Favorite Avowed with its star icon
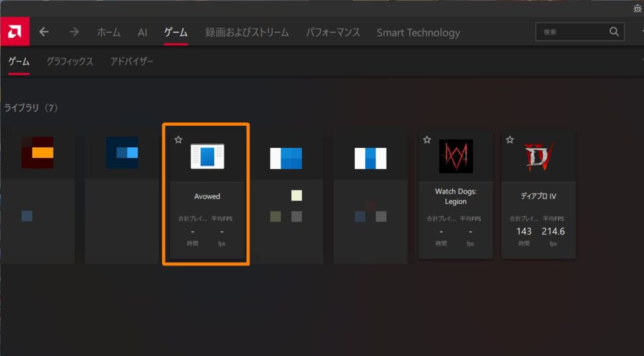Viewport: 644px width, 356px height. 178,140
